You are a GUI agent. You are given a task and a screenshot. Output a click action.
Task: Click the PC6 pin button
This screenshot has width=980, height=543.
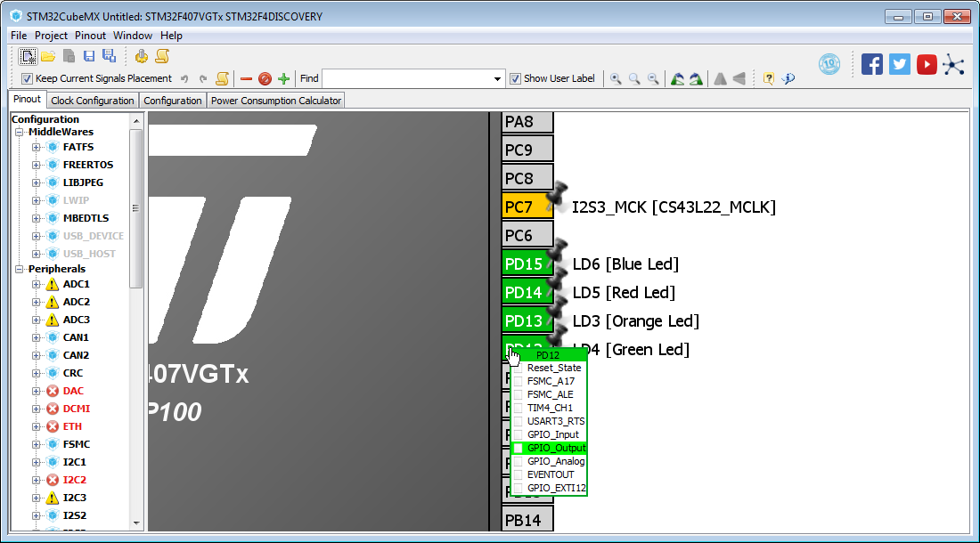tap(527, 235)
